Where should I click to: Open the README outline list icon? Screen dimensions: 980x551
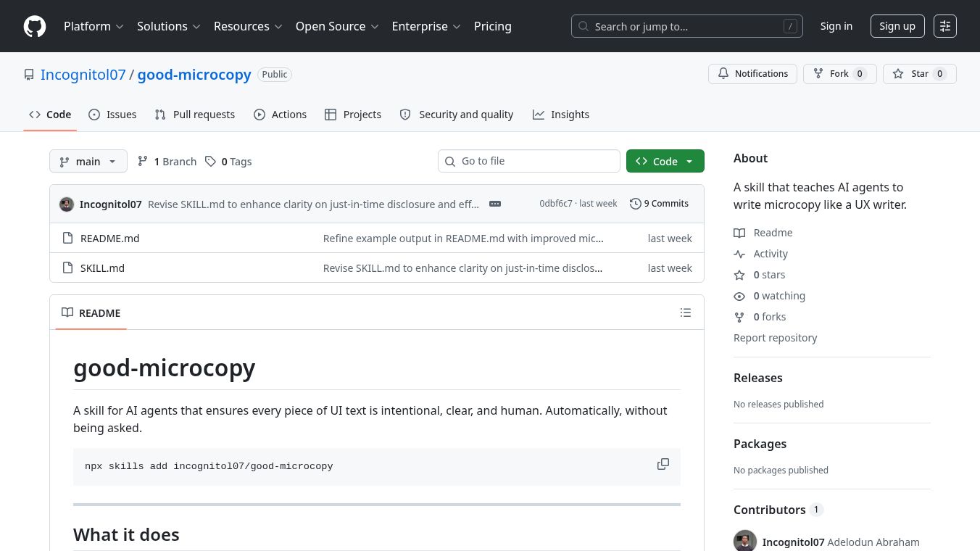click(686, 312)
